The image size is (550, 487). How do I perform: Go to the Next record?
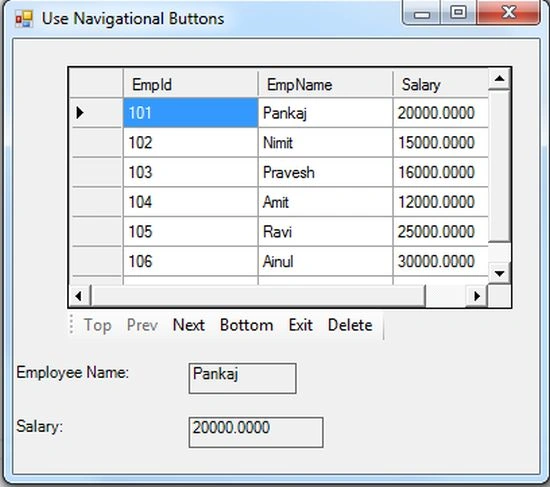[188, 325]
